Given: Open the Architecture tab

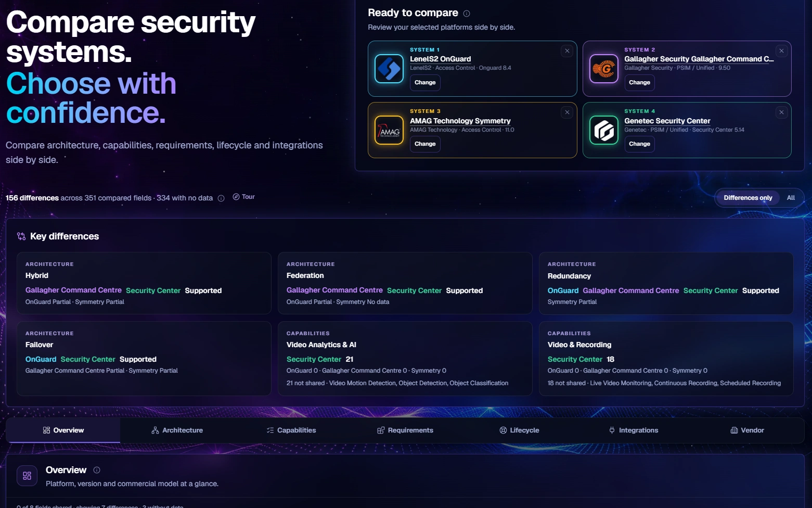Looking at the screenshot, I should [x=177, y=430].
